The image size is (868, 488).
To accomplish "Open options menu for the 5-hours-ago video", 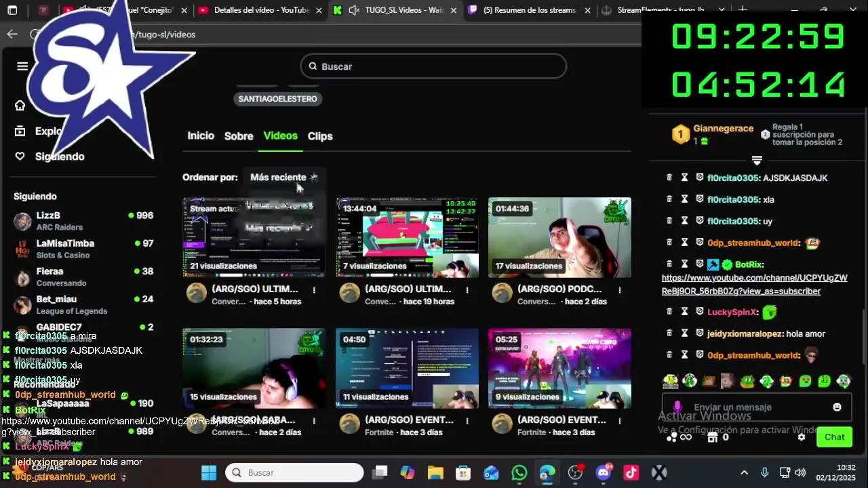I will coord(314,289).
